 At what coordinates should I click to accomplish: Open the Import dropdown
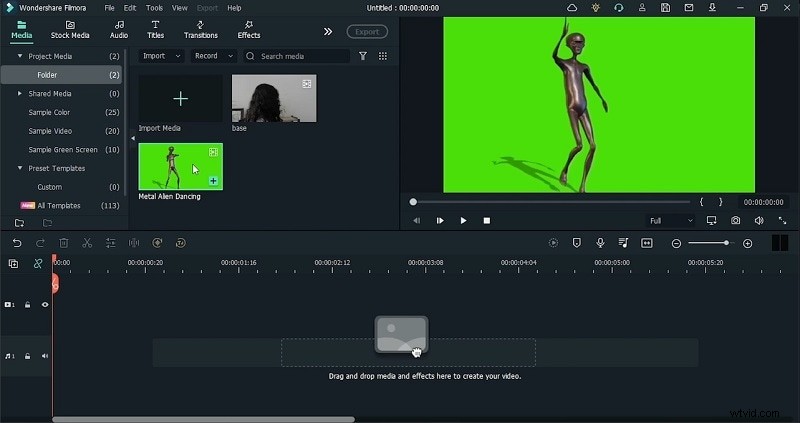(161, 56)
